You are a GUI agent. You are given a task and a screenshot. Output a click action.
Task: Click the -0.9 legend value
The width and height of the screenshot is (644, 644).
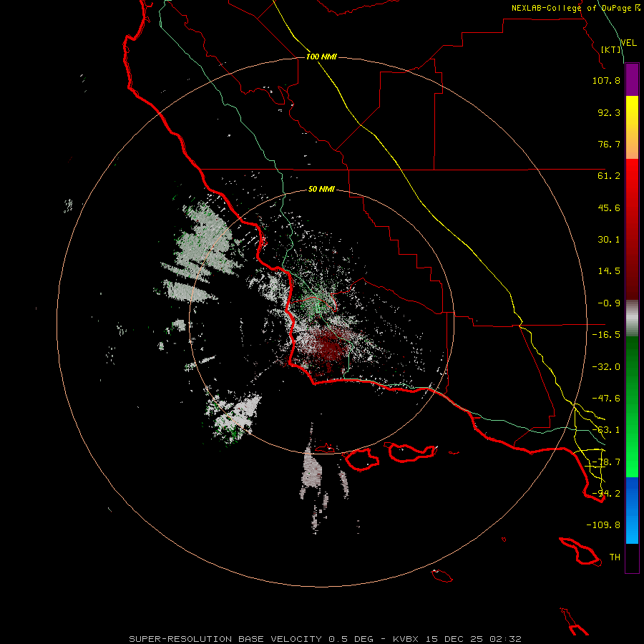click(609, 303)
